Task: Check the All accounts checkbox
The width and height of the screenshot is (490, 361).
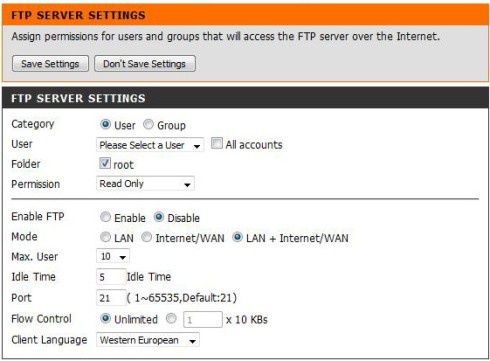Action: [x=217, y=144]
